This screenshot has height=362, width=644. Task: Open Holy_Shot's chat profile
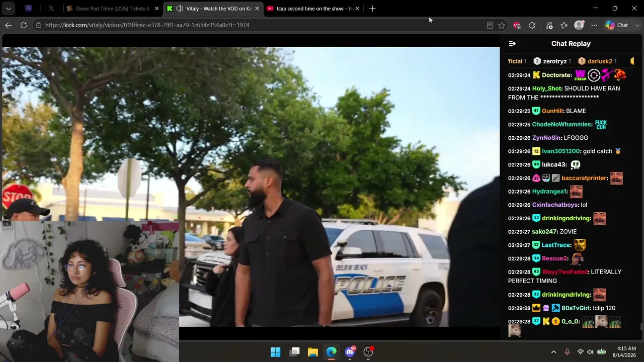click(547, 88)
